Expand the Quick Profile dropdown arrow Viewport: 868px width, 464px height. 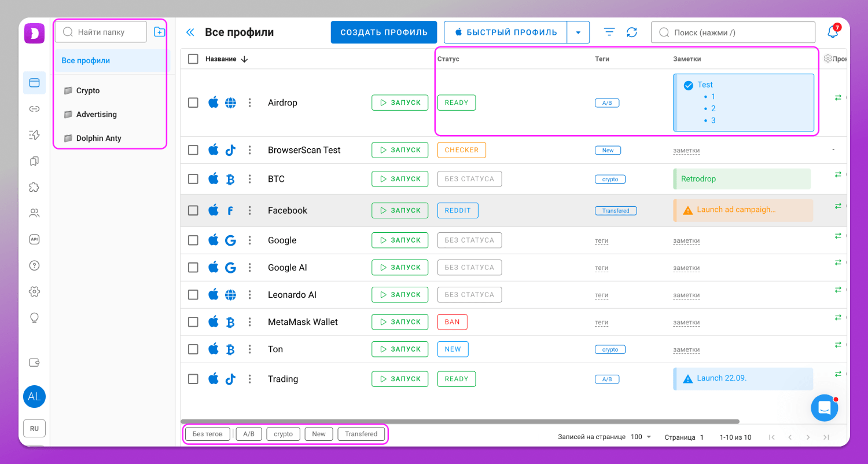point(578,32)
